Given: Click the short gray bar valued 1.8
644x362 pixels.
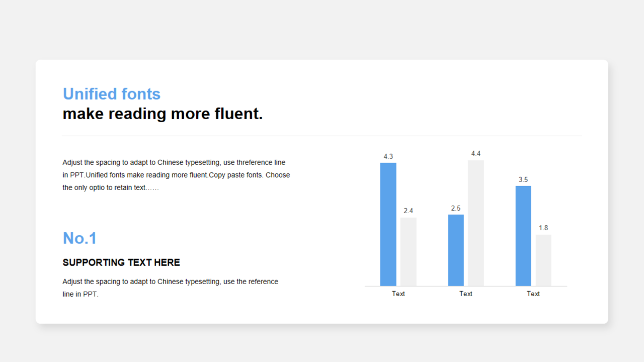Looking at the screenshot, I should [543, 260].
